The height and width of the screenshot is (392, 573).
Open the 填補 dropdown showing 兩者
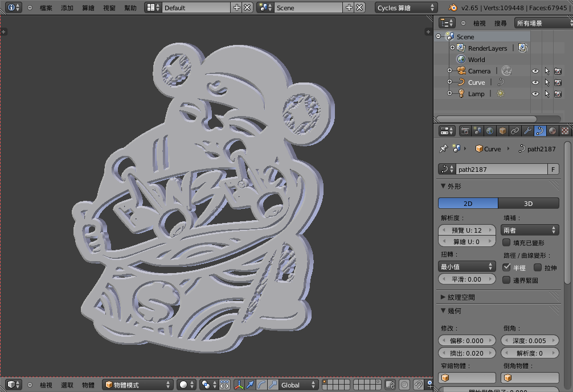point(530,230)
